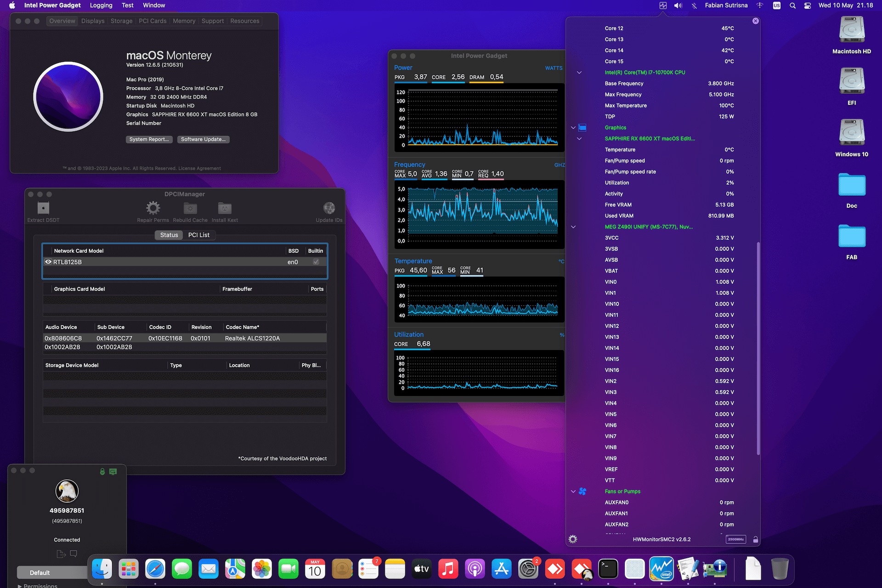This screenshot has width=882, height=588.
Task: Open the Test menu
Action: click(128, 6)
